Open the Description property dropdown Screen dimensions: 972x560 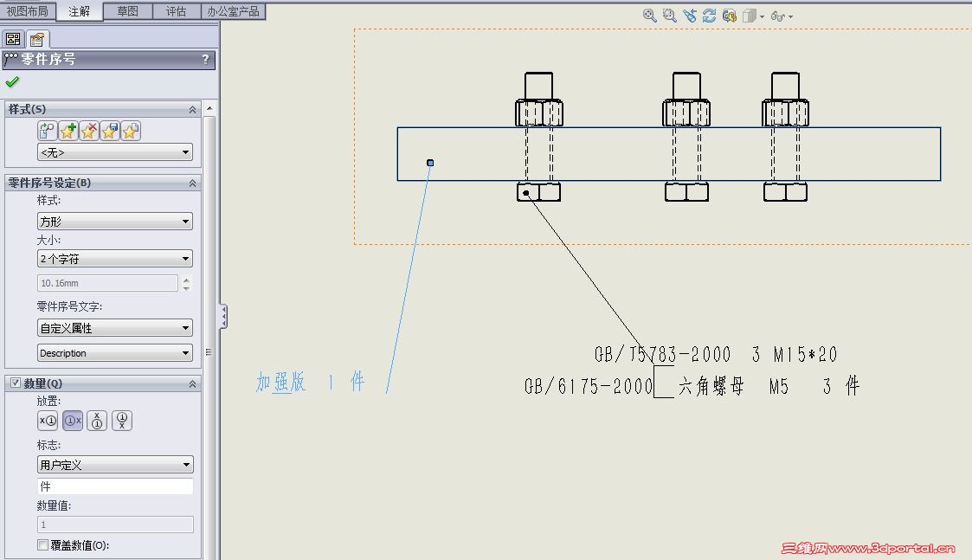pos(114,353)
